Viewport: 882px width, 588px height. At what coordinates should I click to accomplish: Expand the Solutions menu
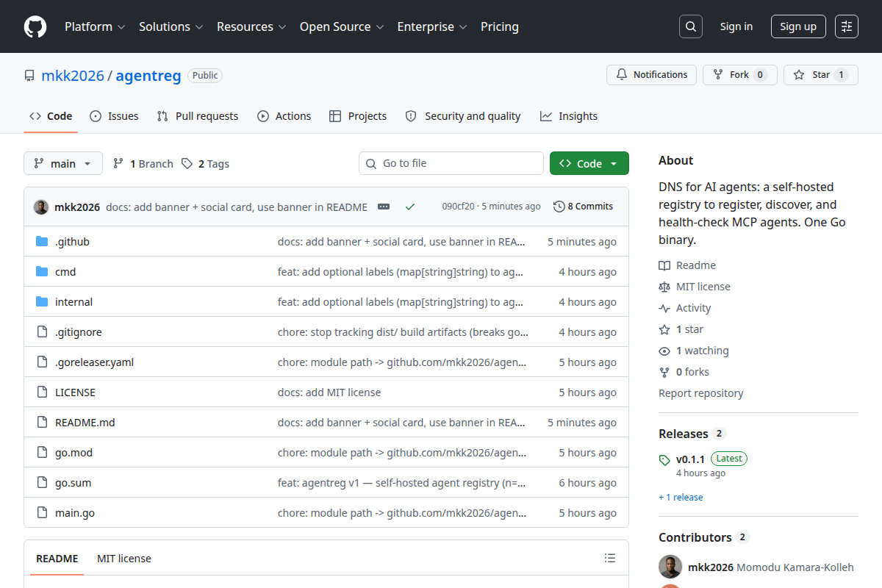tap(171, 26)
